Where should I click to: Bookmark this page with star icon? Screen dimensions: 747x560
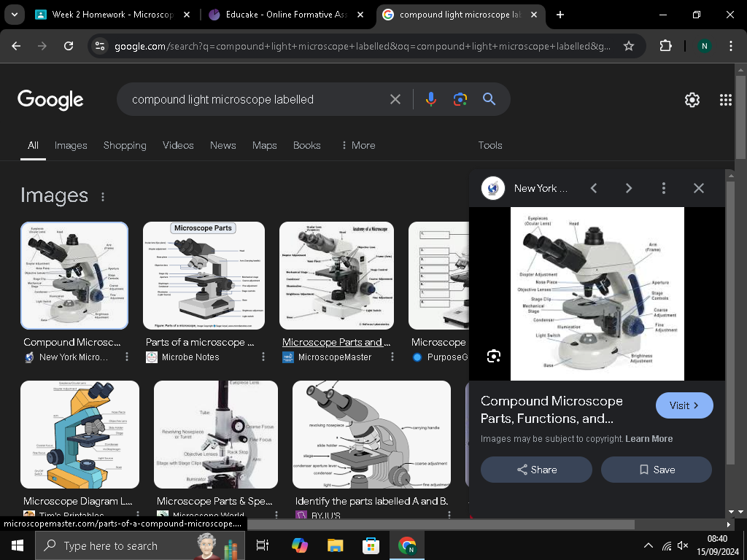pos(629,46)
